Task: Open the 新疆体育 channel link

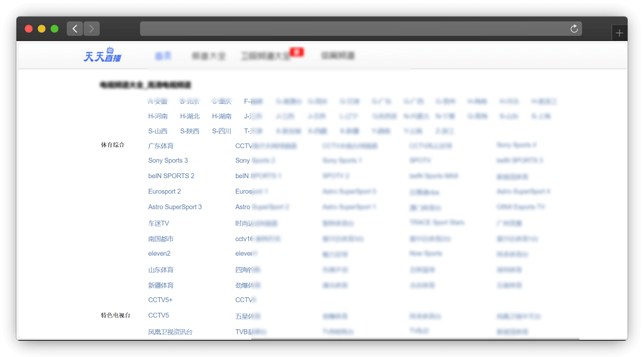Action: click(x=161, y=285)
